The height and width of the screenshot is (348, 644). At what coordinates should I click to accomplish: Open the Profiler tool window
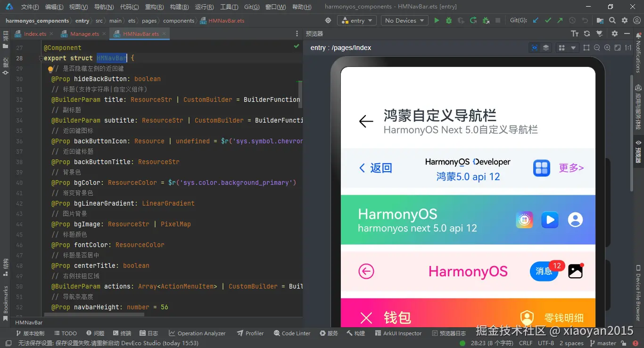coord(250,333)
